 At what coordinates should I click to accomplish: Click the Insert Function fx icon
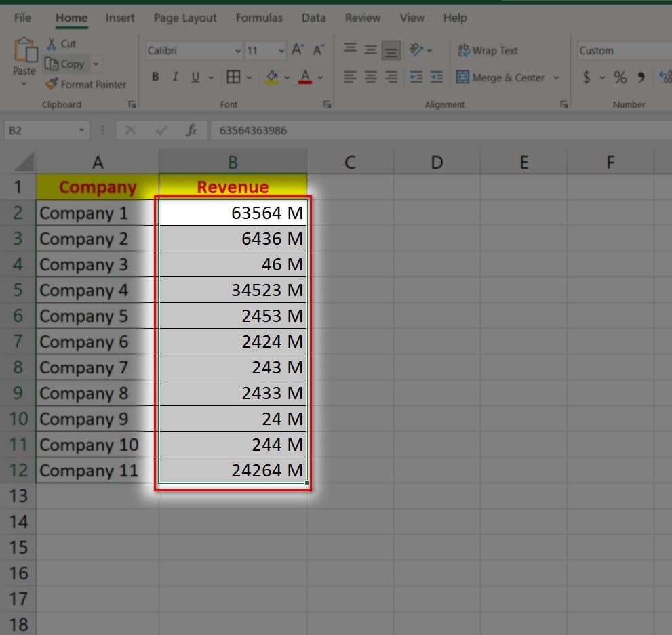[191, 130]
